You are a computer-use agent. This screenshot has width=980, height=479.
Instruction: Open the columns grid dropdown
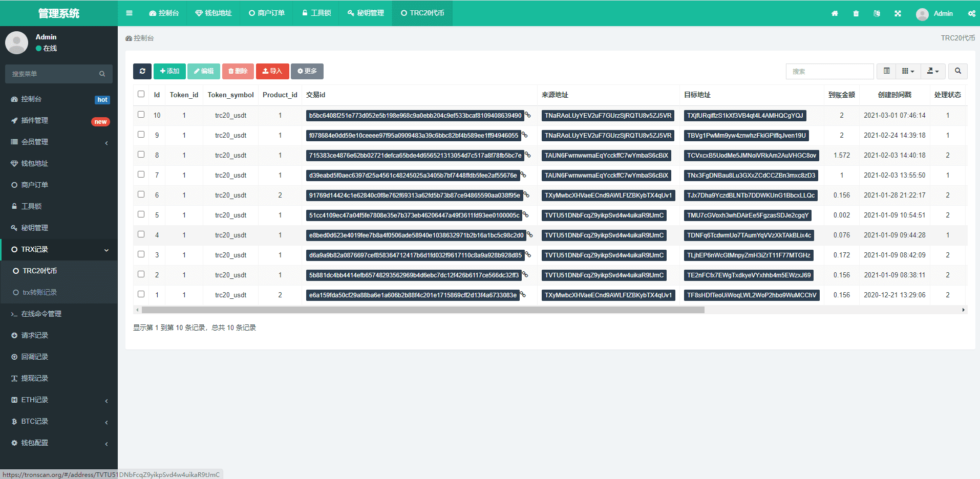coord(908,71)
